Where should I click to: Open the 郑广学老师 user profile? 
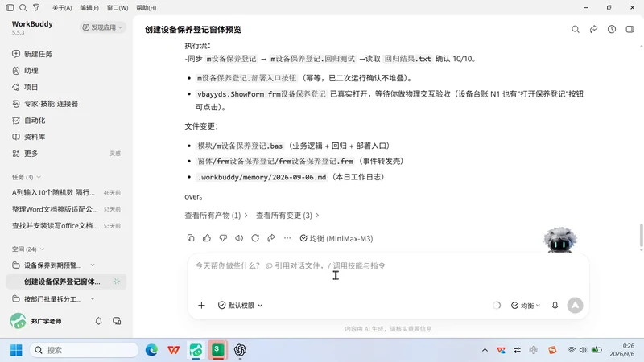pos(36,321)
